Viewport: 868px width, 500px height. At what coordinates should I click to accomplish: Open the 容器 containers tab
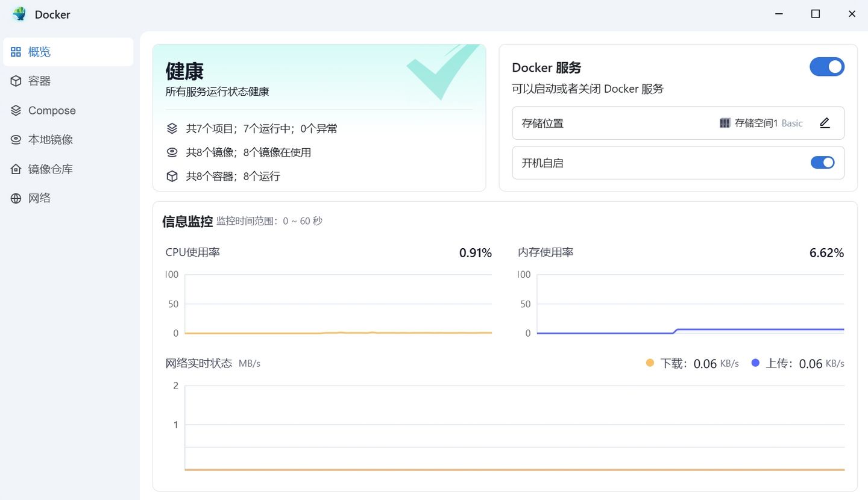coord(40,81)
